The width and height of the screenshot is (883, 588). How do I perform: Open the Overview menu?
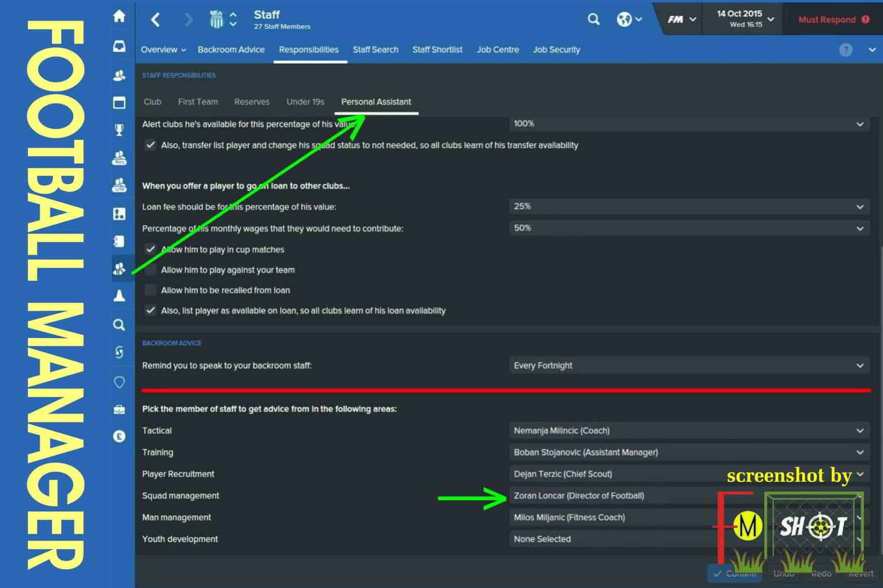[x=163, y=49]
